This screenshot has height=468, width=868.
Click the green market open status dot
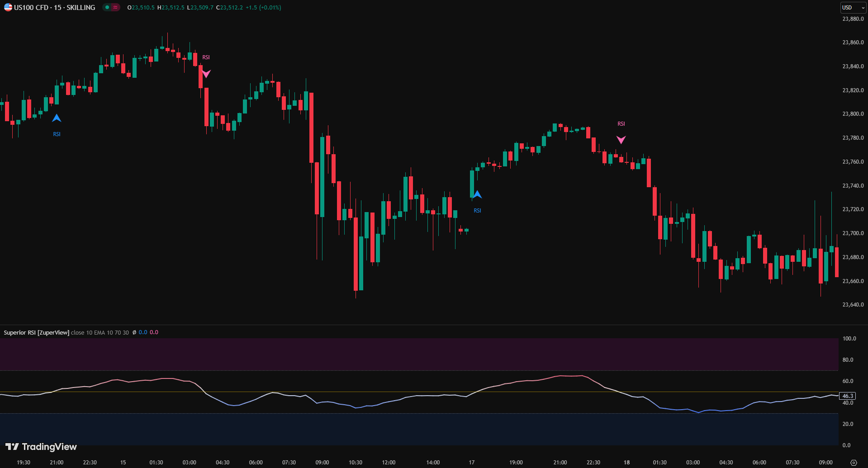tap(107, 7)
